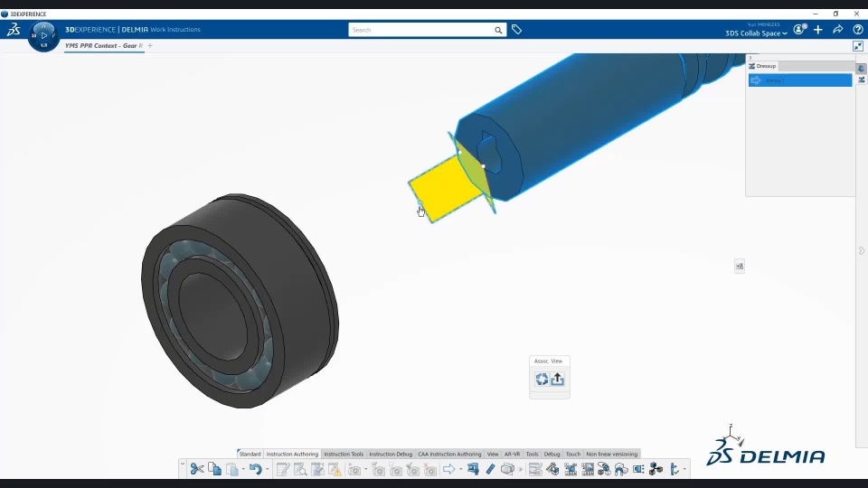Click the small panel icon right of viewport

pyautogui.click(x=740, y=266)
